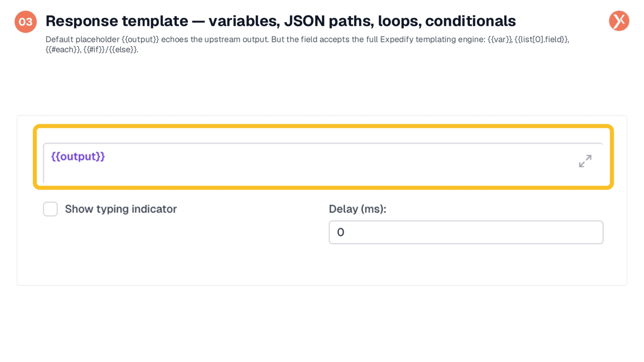Select the orange 03 step badge
The width and height of the screenshot is (644, 362).
[26, 22]
